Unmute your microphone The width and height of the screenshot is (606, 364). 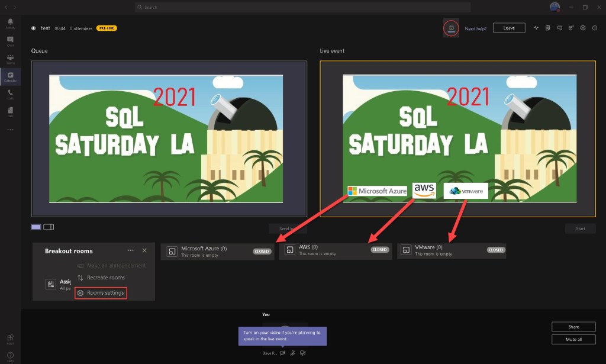coord(292,353)
